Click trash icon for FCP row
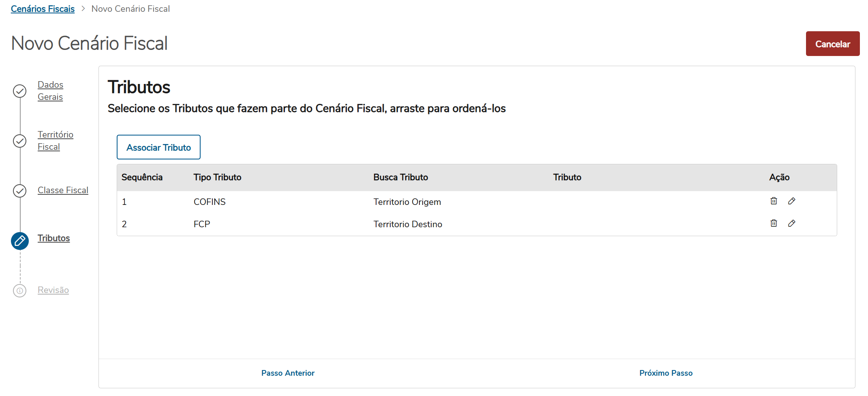The height and width of the screenshot is (396, 868). coord(774,223)
